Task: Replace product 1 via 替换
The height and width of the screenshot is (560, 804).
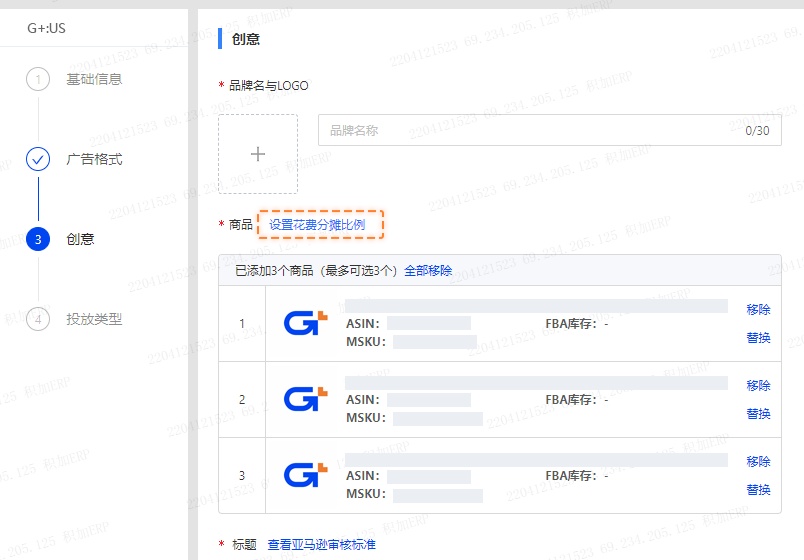Action: (758, 337)
